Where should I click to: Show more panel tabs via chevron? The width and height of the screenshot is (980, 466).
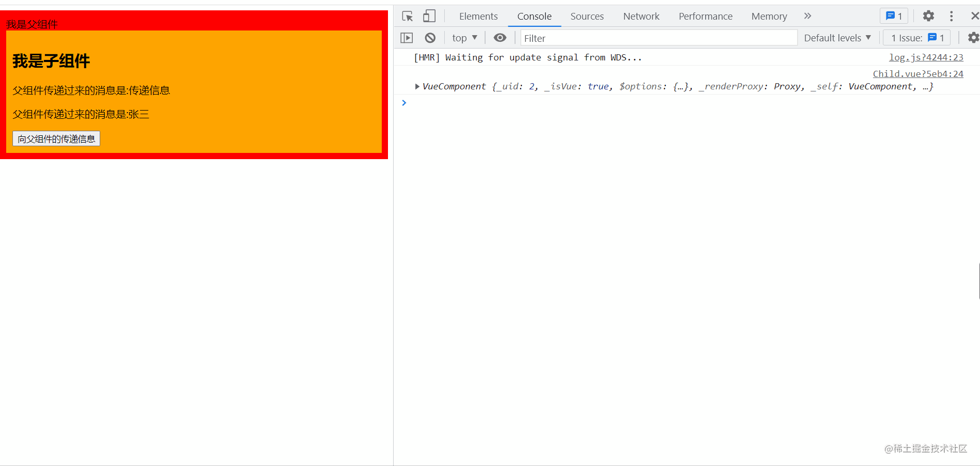(x=807, y=16)
